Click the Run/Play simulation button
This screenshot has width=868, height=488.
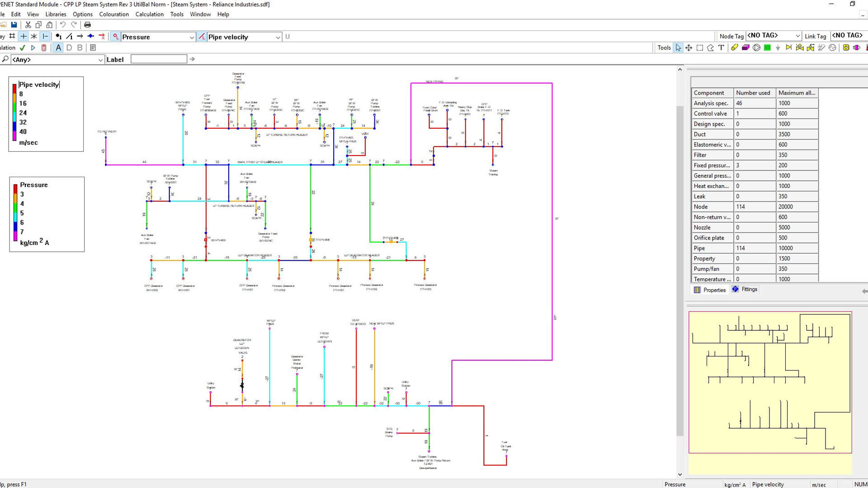click(33, 47)
